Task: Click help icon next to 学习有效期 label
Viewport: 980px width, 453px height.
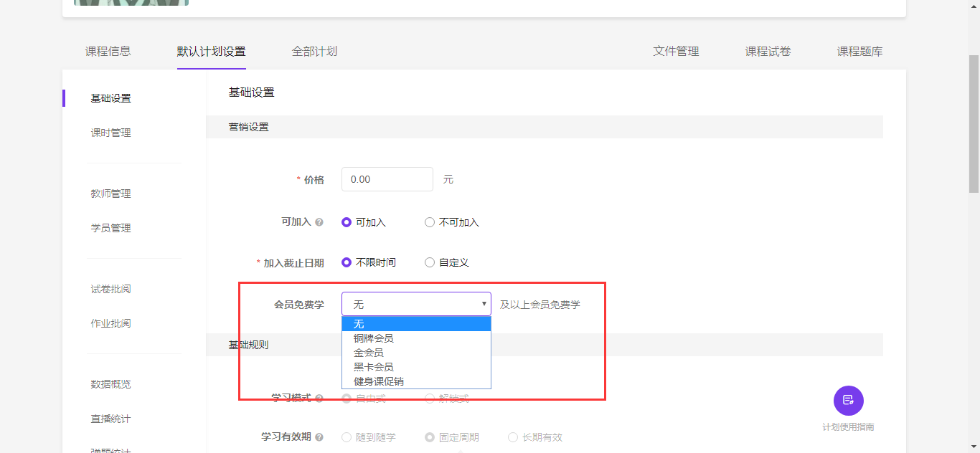Action: click(x=319, y=437)
